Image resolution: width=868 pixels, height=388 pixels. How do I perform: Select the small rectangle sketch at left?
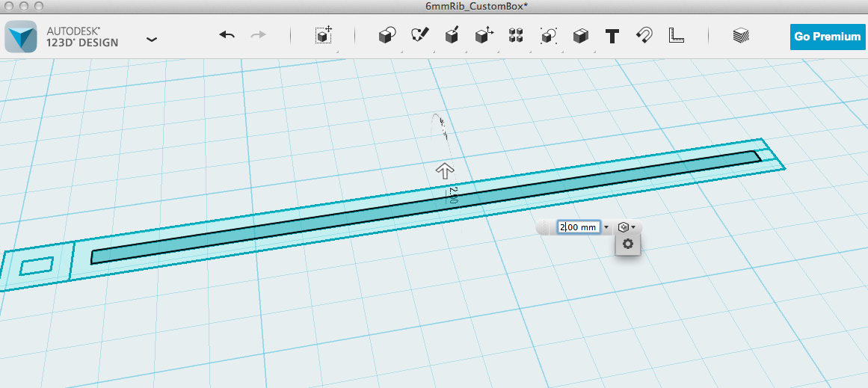tap(37, 265)
